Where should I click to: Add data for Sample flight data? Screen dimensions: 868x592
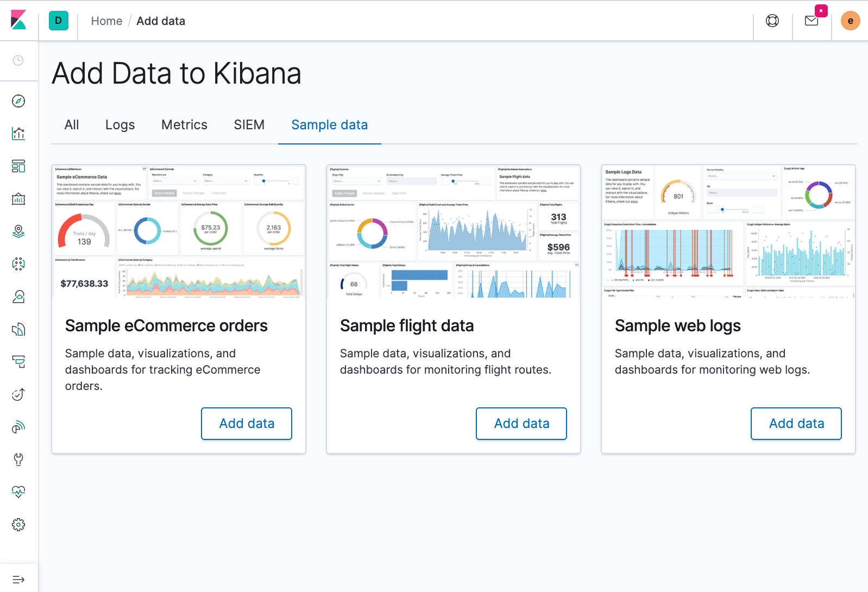pos(521,424)
